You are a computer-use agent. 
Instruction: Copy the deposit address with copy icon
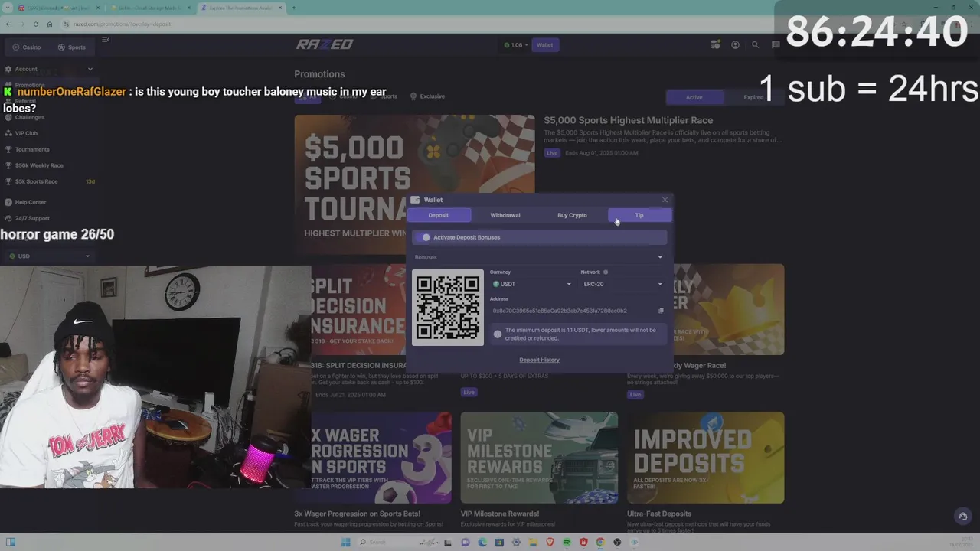(661, 311)
